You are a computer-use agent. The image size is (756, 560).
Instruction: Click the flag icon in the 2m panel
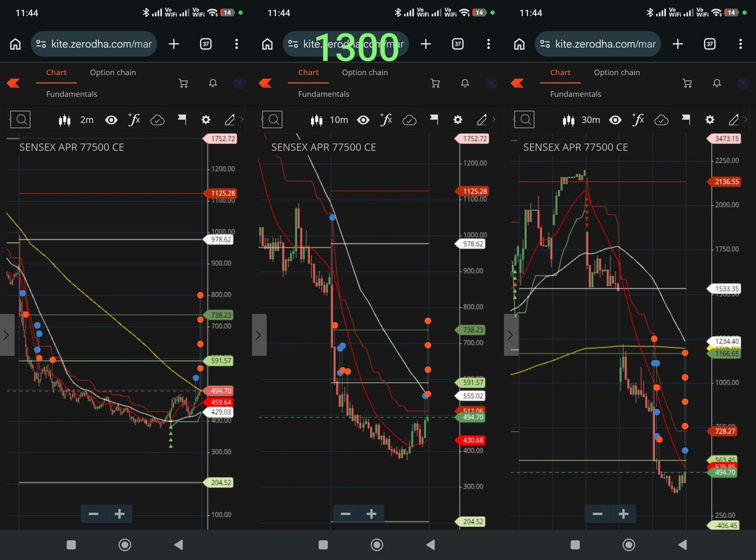[x=181, y=119]
